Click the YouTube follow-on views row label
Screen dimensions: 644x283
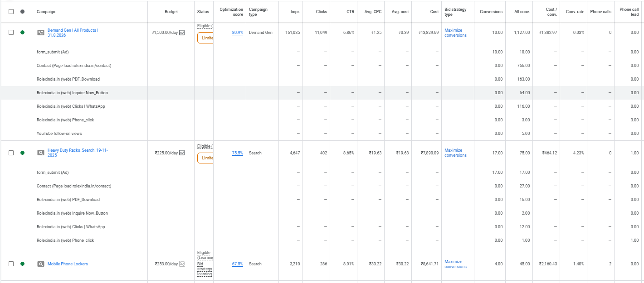pyautogui.click(x=59, y=134)
